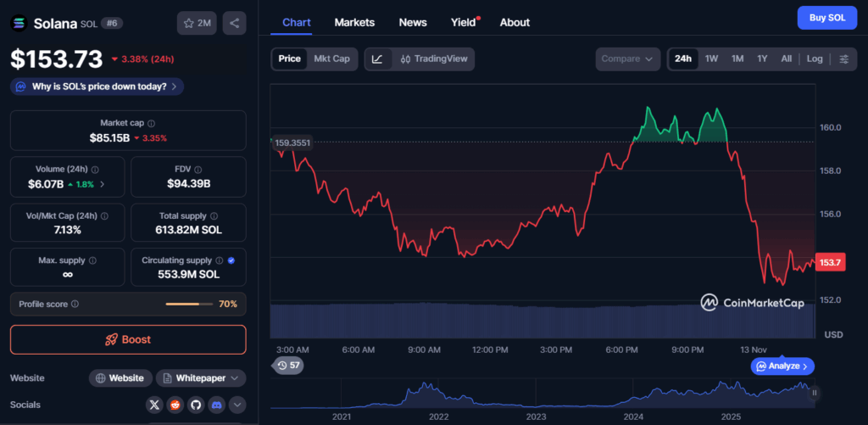868x425 pixels.
Task: Click the Market cap info icon
Action: pos(152,124)
